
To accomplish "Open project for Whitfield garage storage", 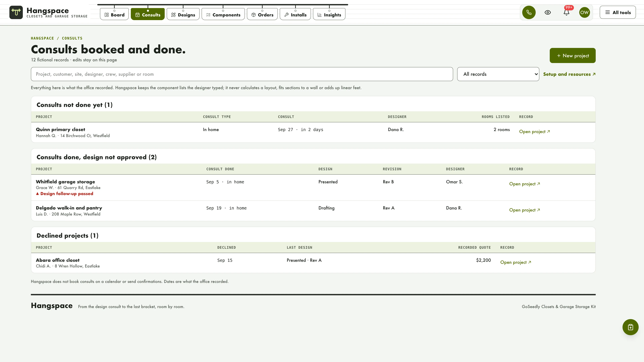I will 524,184.
